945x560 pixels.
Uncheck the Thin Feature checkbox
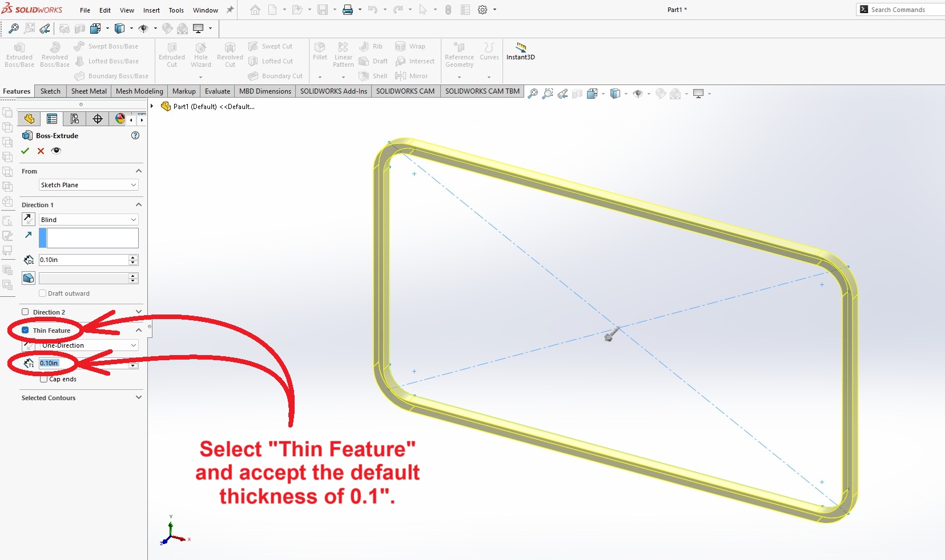[25, 331]
